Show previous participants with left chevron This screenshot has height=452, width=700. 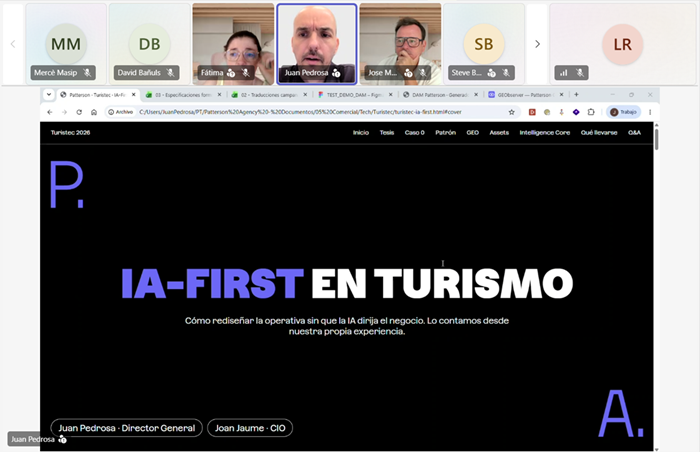click(13, 44)
